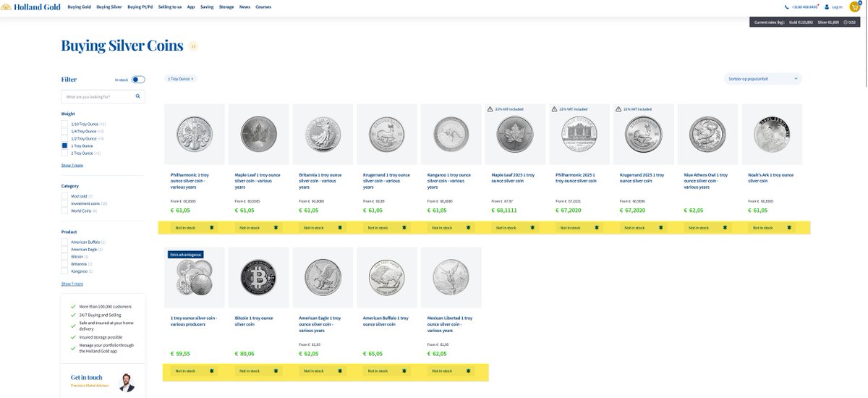
Task: Click the filter search input field
Action: click(103, 96)
